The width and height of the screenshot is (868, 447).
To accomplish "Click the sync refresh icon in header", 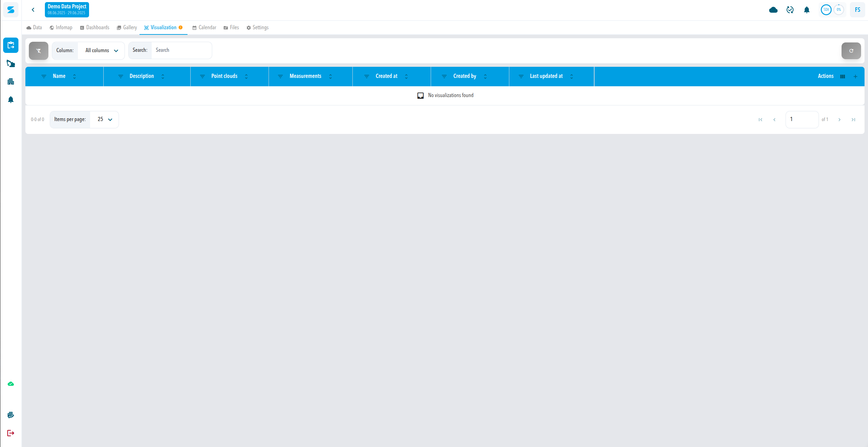I will click(790, 10).
